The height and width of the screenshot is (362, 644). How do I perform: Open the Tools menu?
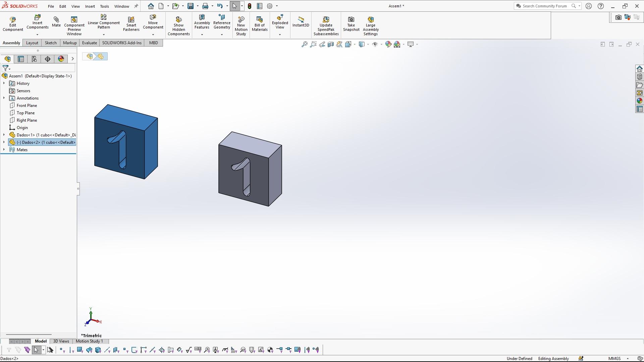(104, 6)
